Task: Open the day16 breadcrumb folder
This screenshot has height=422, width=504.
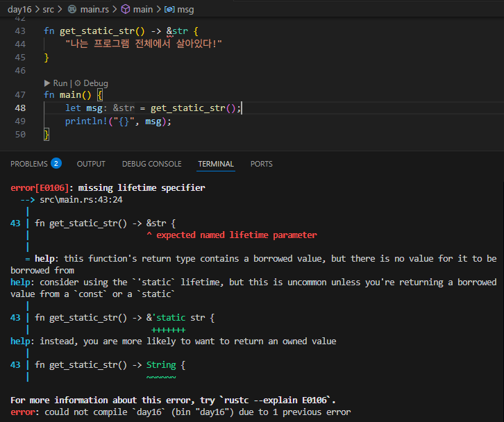Action: point(19,9)
